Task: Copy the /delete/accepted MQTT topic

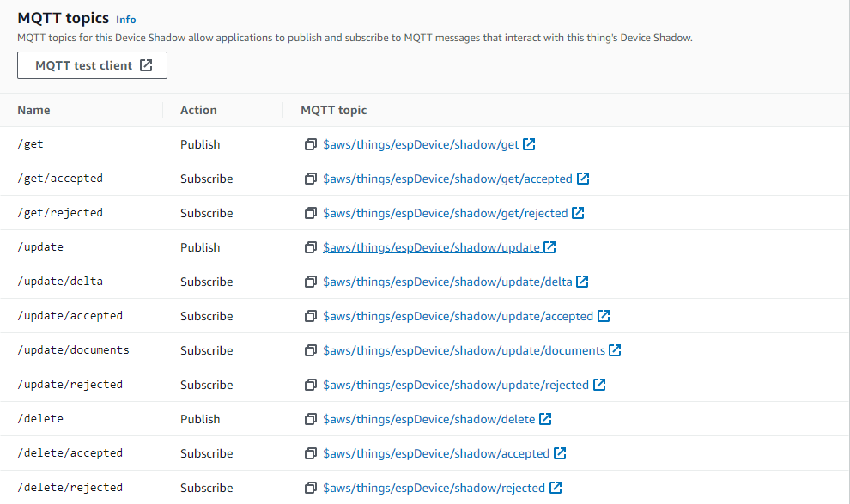Action: [310, 453]
